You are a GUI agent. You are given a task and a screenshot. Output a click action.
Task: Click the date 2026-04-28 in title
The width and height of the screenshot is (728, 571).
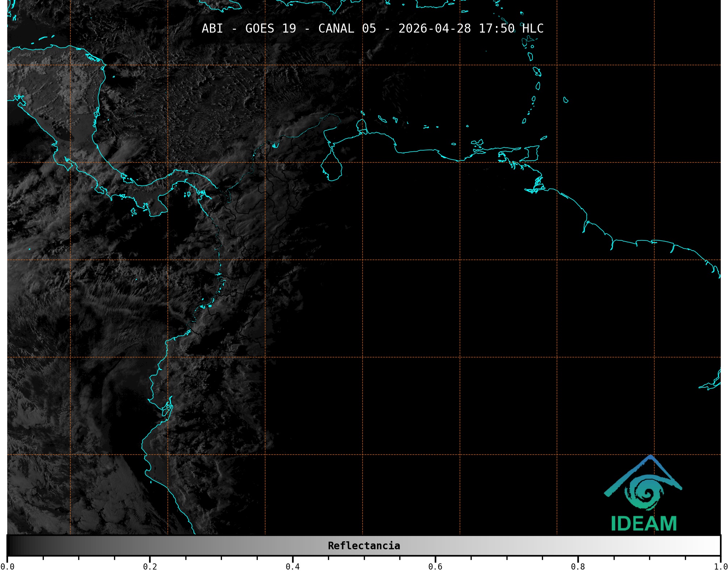pyautogui.click(x=434, y=29)
